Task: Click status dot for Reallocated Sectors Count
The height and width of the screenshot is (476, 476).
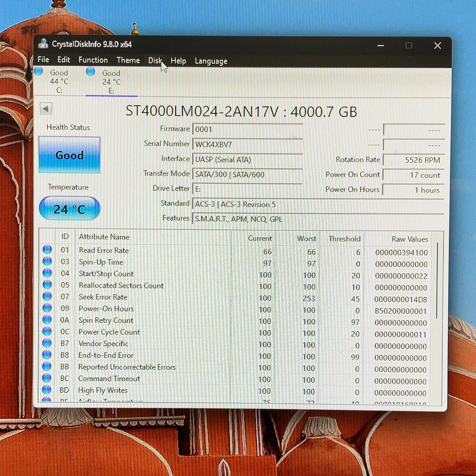Action: tap(47, 284)
